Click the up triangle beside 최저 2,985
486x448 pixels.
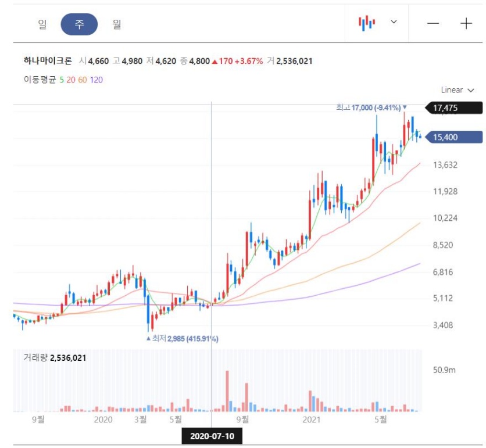click(x=148, y=338)
